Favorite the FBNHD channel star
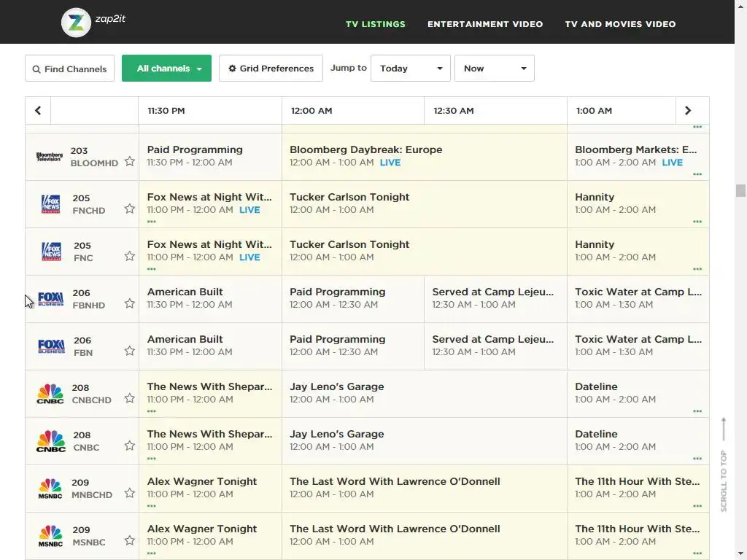 (130, 303)
